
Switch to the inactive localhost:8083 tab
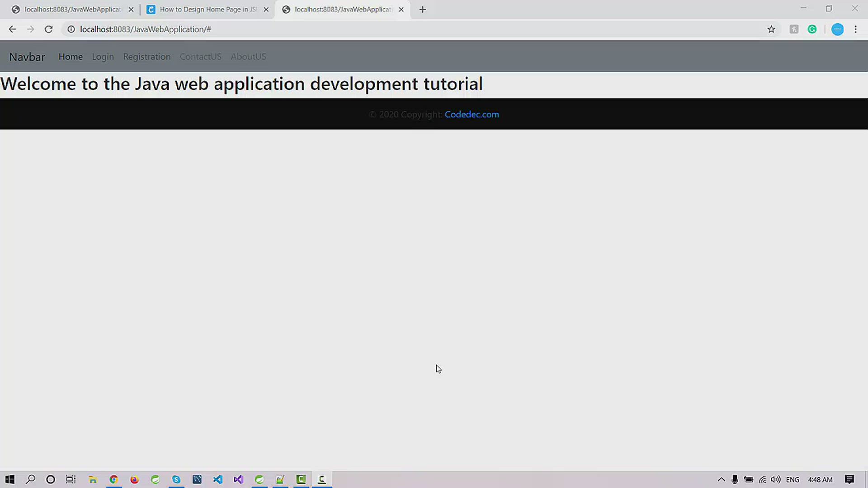pos(72,9)
